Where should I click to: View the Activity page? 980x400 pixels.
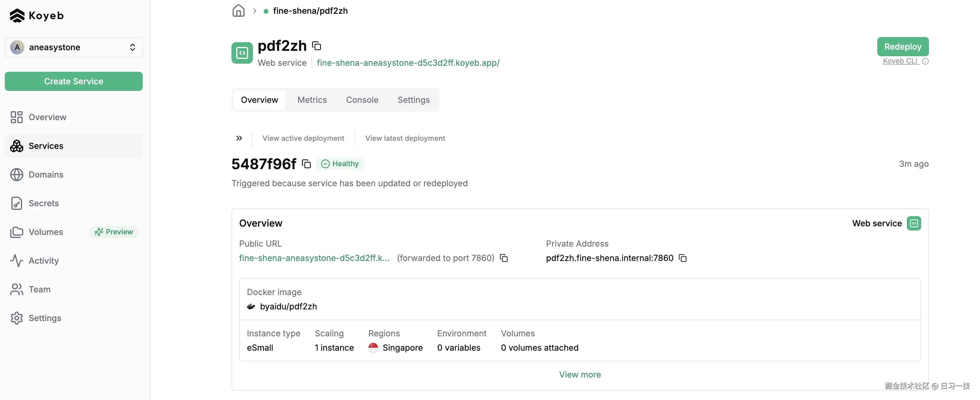pos(73,261)
